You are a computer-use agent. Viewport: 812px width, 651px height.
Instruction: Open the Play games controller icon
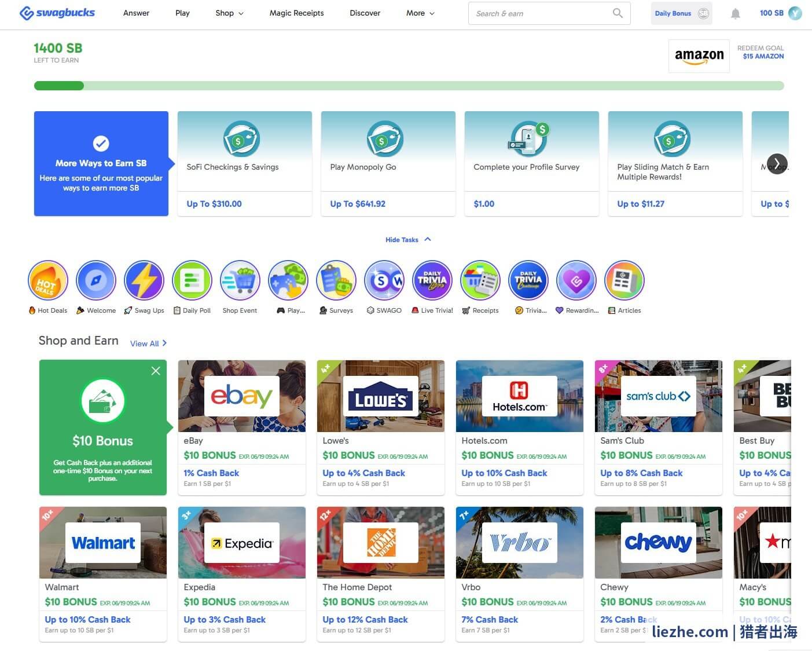(288, 280)
